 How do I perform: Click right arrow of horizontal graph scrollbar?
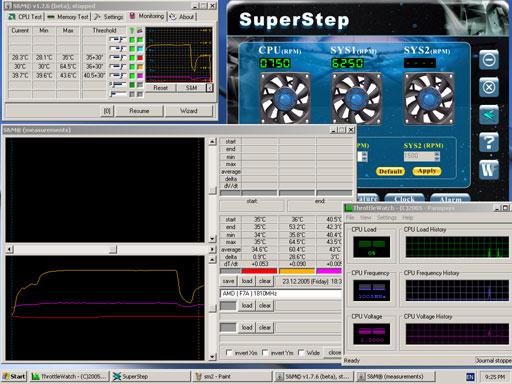pos(212,249)
